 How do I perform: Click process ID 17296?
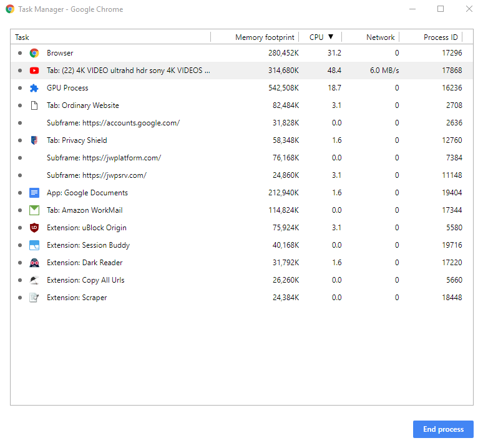452,53
